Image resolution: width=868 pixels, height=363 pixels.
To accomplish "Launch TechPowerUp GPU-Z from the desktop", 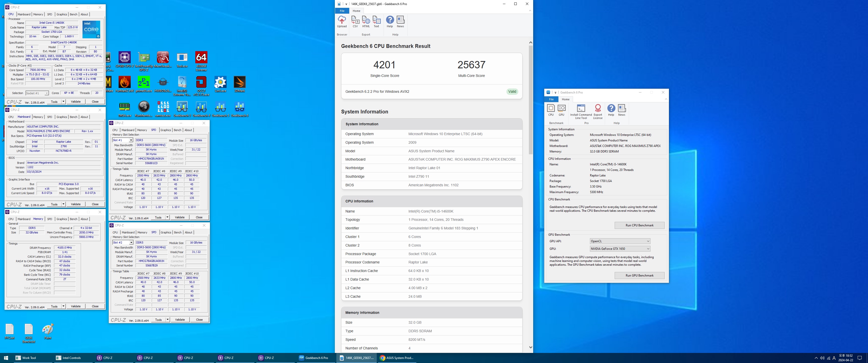I will click(x=144, y=61).
